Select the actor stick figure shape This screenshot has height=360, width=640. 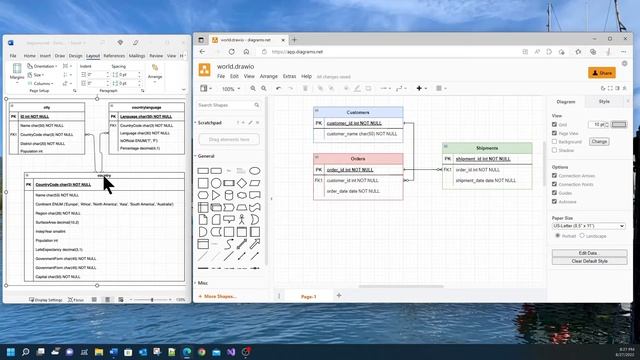(x=242, y=220)
